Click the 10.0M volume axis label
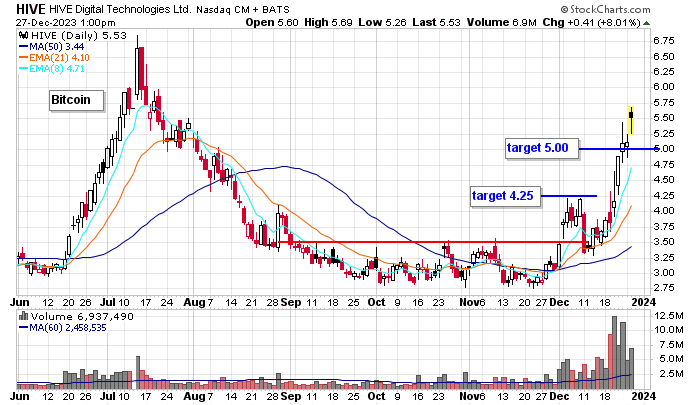The height and width of the screenshot is (405, 700). point(669,330)
